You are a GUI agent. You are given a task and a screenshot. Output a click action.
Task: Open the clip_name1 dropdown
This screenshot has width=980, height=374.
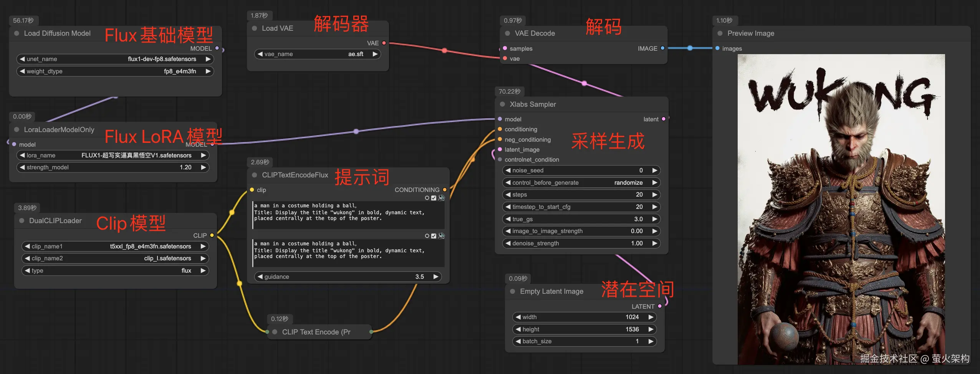pyautogui.click(x=115, y=247)
